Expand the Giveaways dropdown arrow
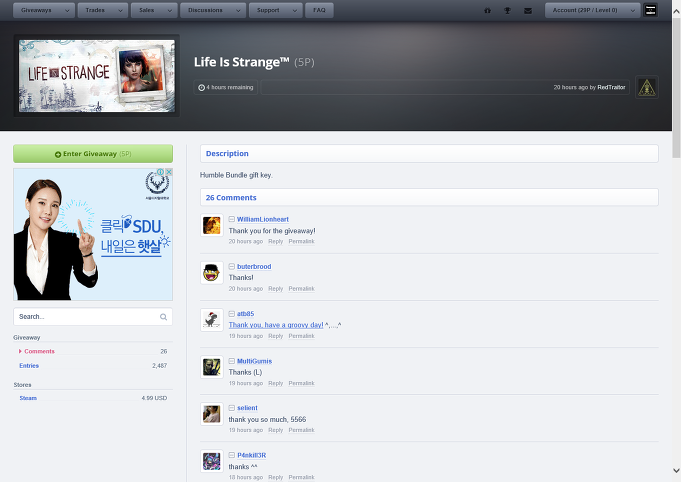The height and width of the screenshot is (482, 681). tap(67, 10)
